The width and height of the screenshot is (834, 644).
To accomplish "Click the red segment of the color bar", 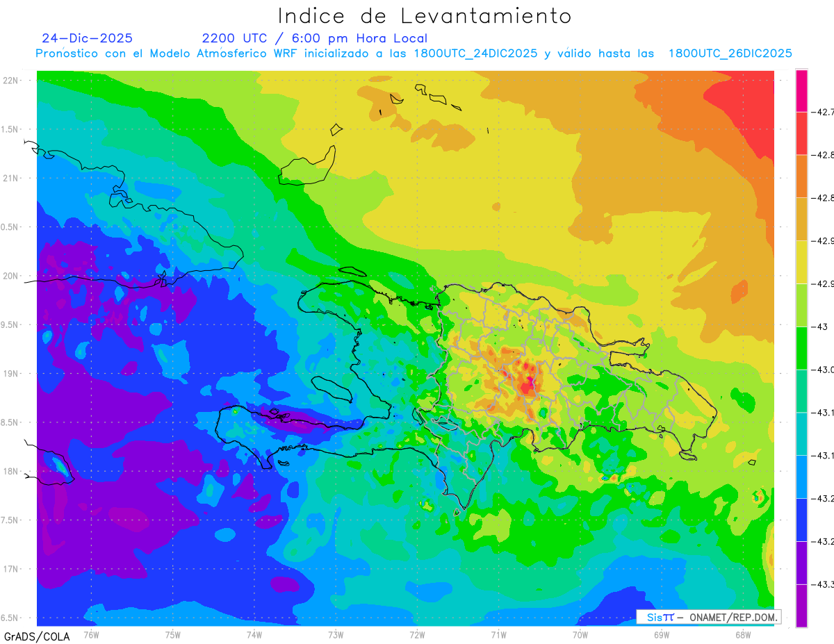I will point(801,133).
